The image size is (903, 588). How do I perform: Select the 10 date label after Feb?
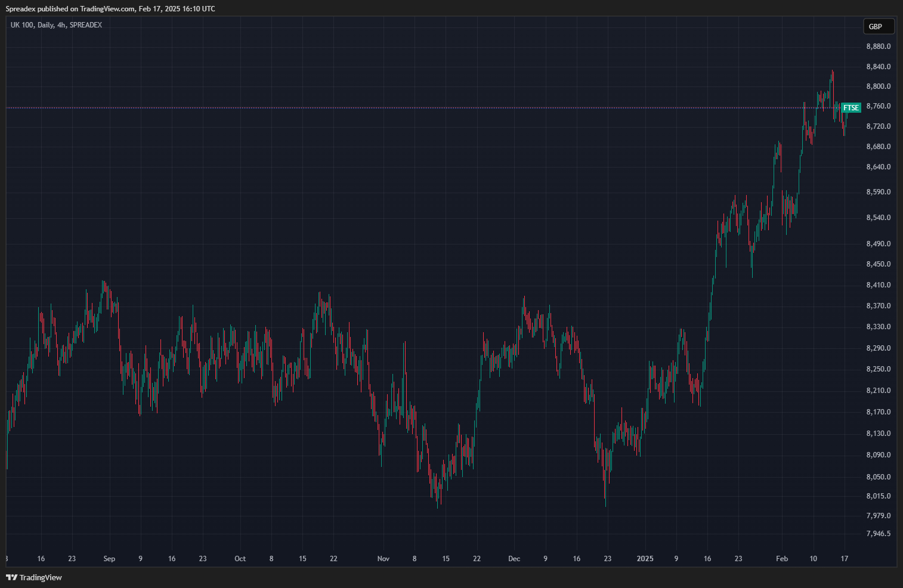pos(814,559)
